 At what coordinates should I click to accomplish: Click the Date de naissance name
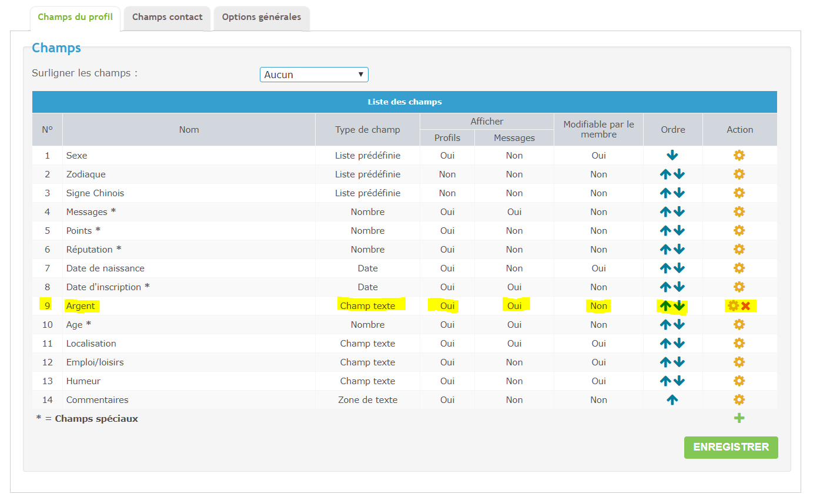pyautogui.click(x=105, y=268)
